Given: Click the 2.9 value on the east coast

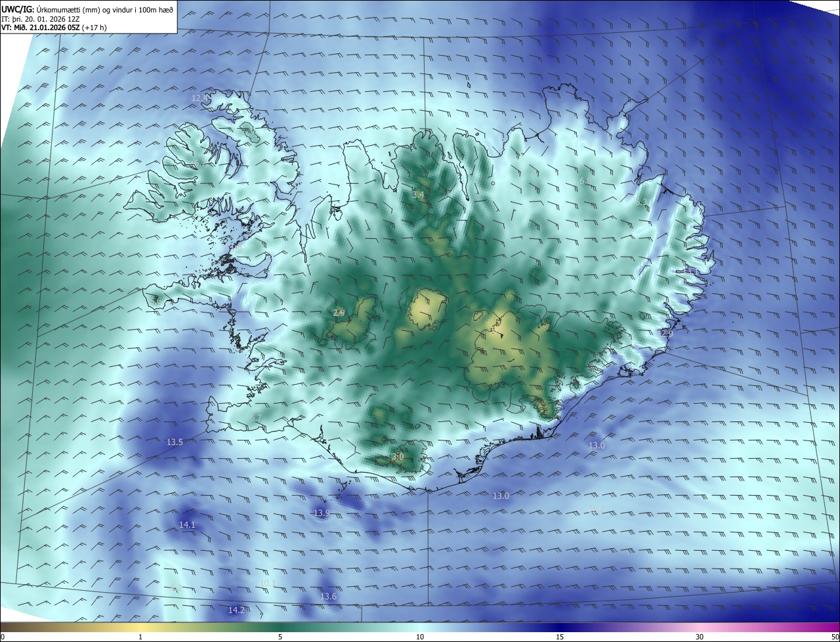Looking at the screenshot, I should point(667,333).
